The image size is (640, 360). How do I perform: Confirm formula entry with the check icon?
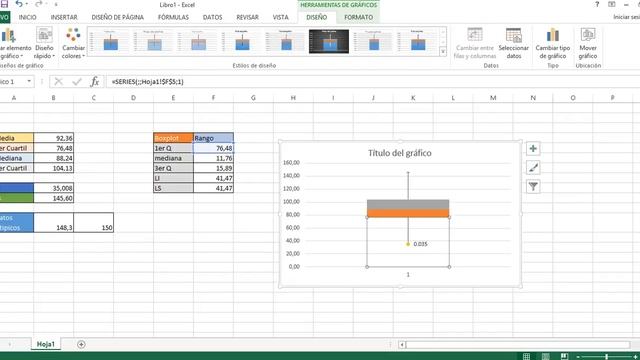point(77,82)
